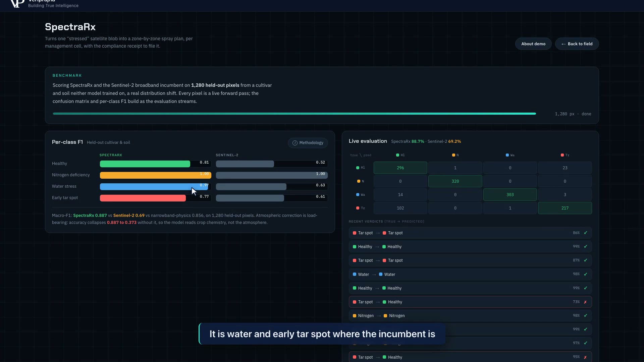Select confusion matrix cell showing 296
Viewport: 644px width, 362px height.
[400, 168]
